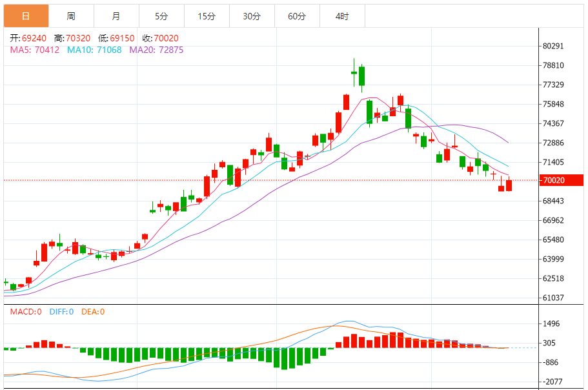Click the 68443 price axis label
The width and height of the screenshot is (588, 390).
(554, 201)
